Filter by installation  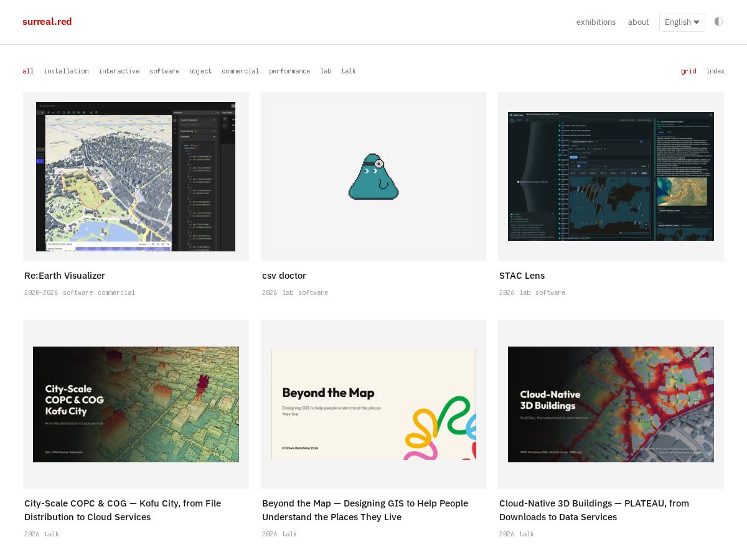coord(66,71)
